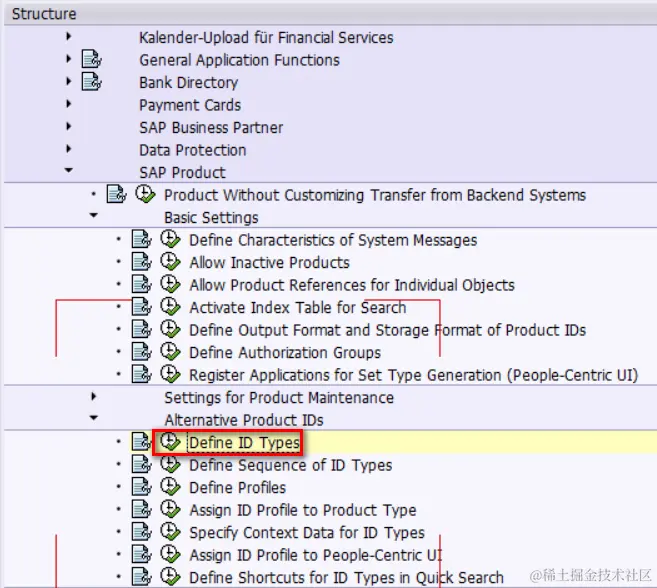Expand Payment Cards node

pos(69,104)
